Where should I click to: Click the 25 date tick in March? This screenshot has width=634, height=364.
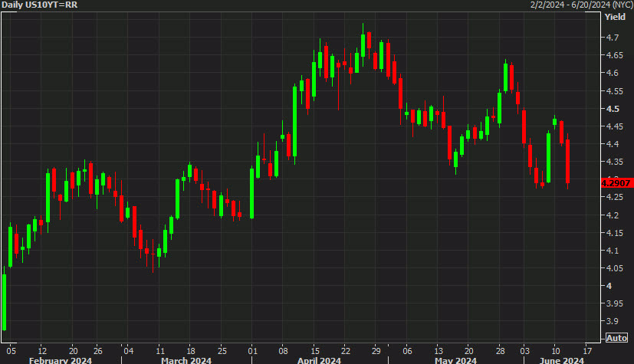(222, 351)
